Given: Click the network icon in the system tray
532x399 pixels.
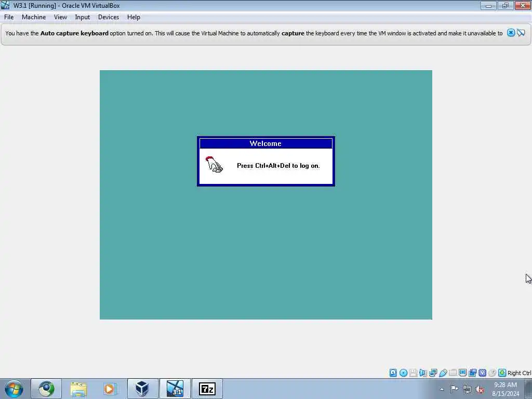Looking at the screenshot, I should 467,389.
